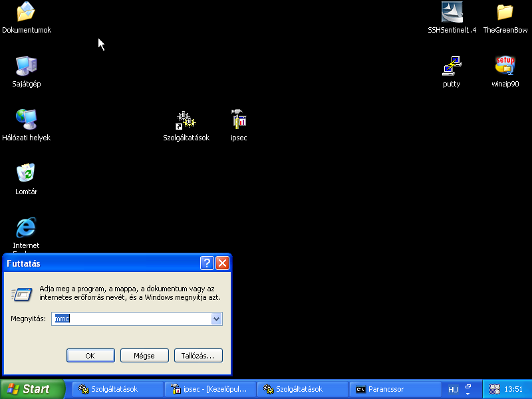Select the Sajátgép desktop icon
Screen dimensions: 532x399
coord(26,65)
